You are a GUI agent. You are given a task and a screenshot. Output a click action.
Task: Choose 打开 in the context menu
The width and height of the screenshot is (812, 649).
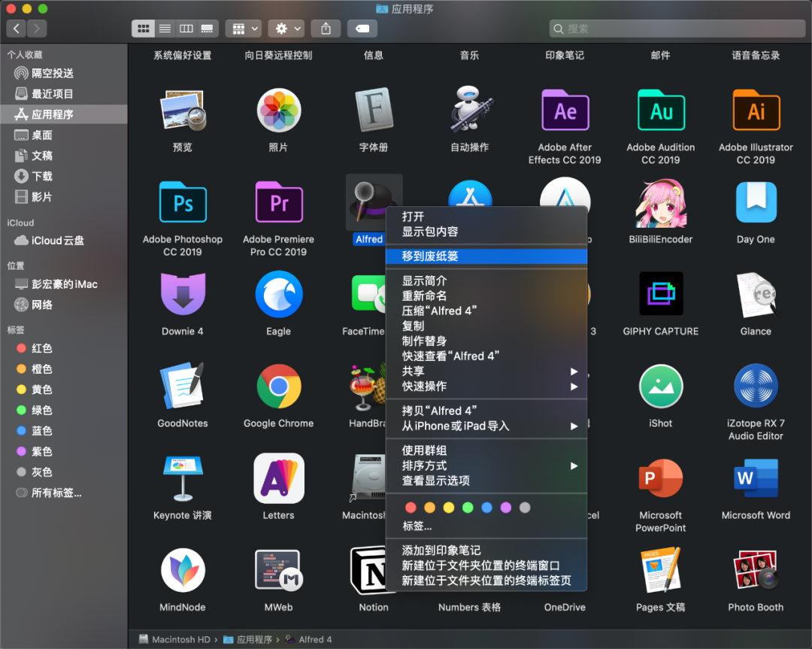[x=486, y=217]
